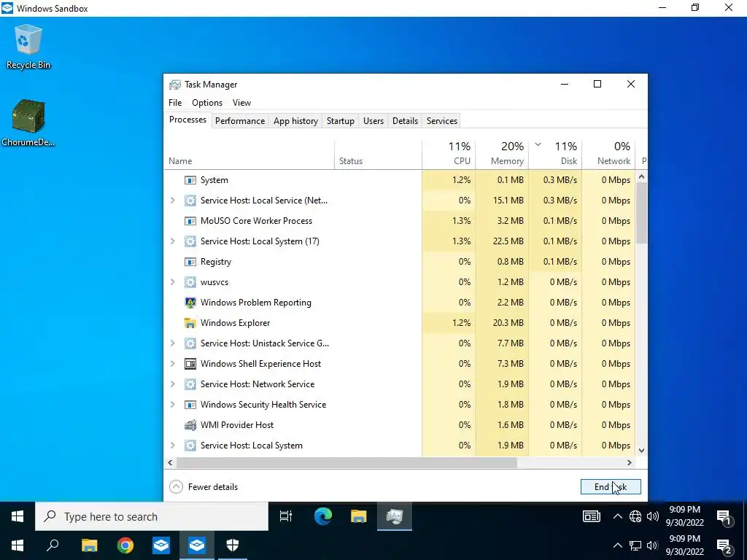
Task: Expand Service Host: Network Service row
Action: pyautogui.click(x=172, y=384)
